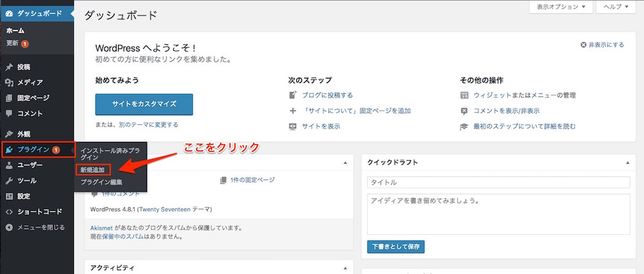The width and height of the screenshot is (644, 274).
Task: Focus the タイトル input field
Action: tap(498, 182)
